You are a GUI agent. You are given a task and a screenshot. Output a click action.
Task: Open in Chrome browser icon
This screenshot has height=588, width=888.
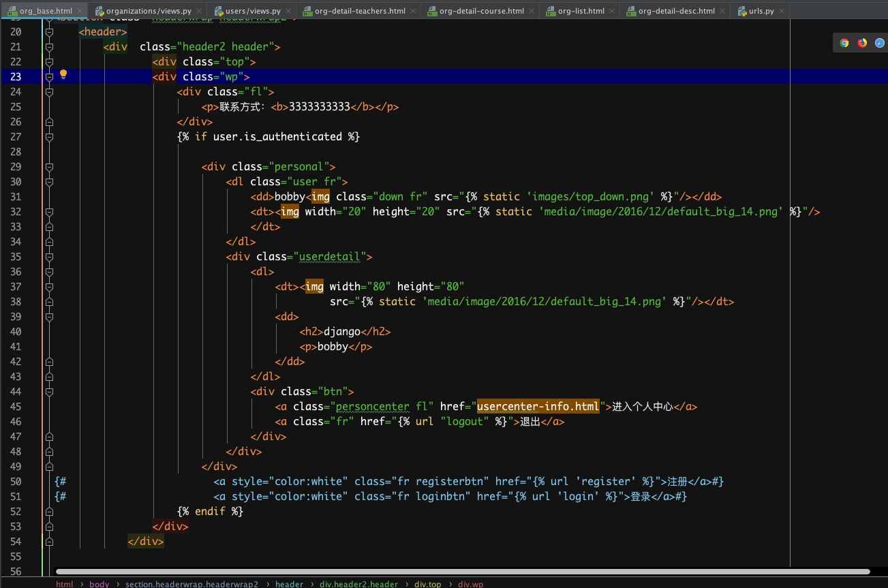pos(844,43)
